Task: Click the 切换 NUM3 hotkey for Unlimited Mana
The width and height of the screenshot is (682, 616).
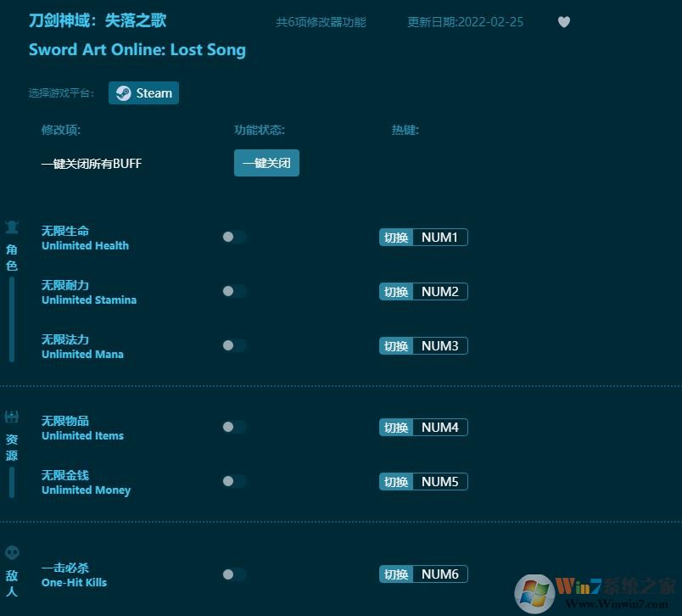Action: click(423, 345)
